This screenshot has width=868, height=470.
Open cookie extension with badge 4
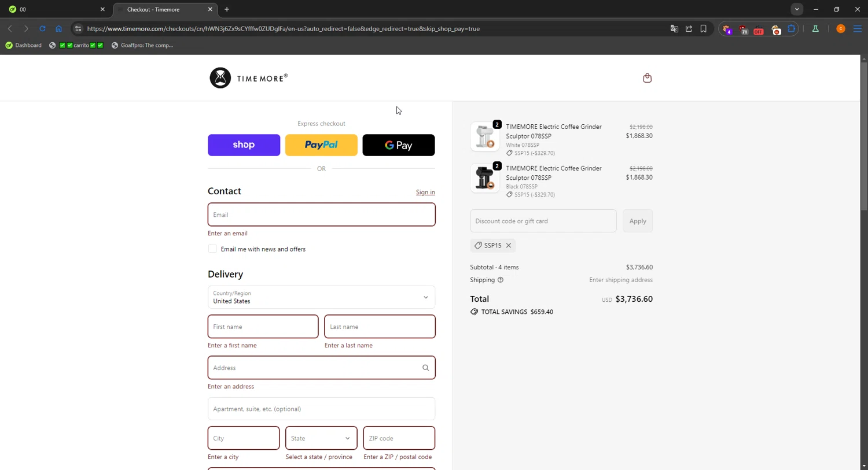[727, 29]
